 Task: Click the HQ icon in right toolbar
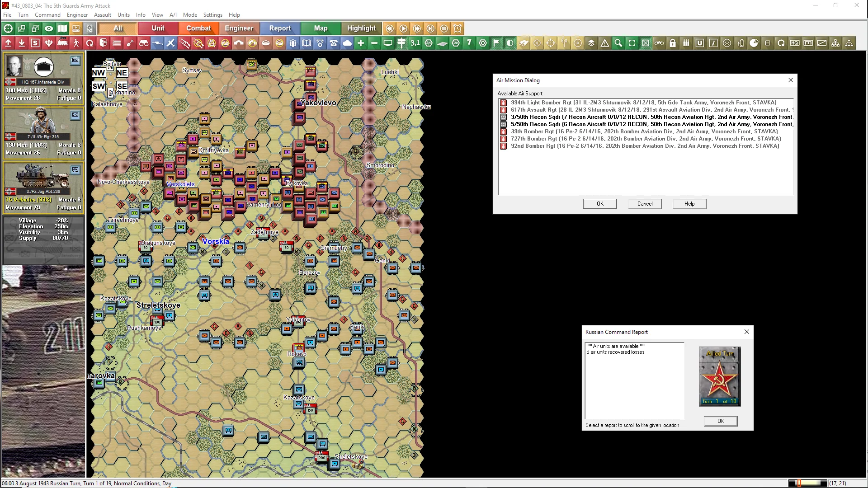coord(795,43)
